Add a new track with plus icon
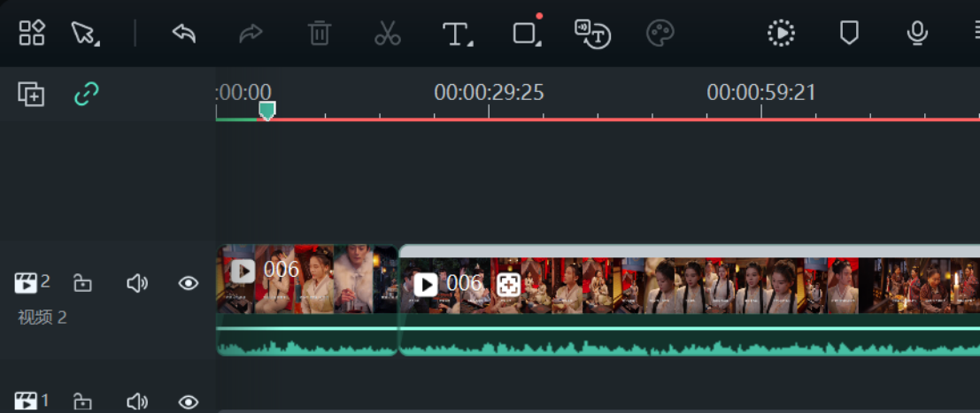 coord(31,95)
